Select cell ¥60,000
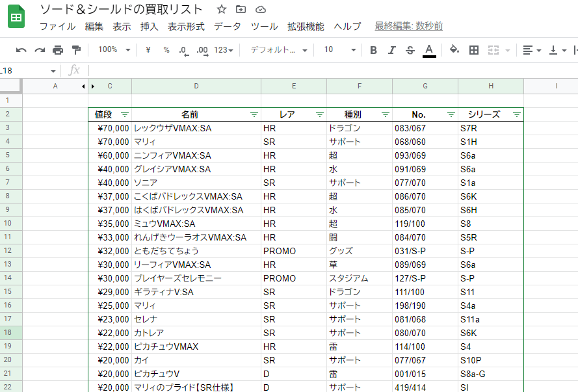 110,155
